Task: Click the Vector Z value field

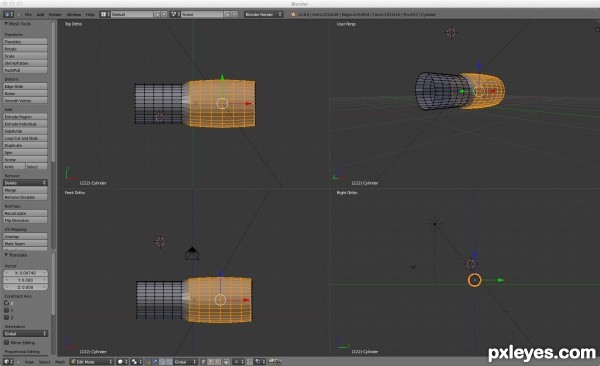Action: pyautogui.click(x=25, y=287)
